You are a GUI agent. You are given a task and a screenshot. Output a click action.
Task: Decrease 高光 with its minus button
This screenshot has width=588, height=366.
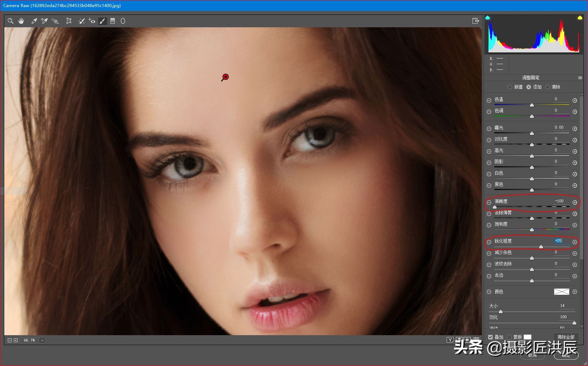pyautogui.click(x=489, y=151)
